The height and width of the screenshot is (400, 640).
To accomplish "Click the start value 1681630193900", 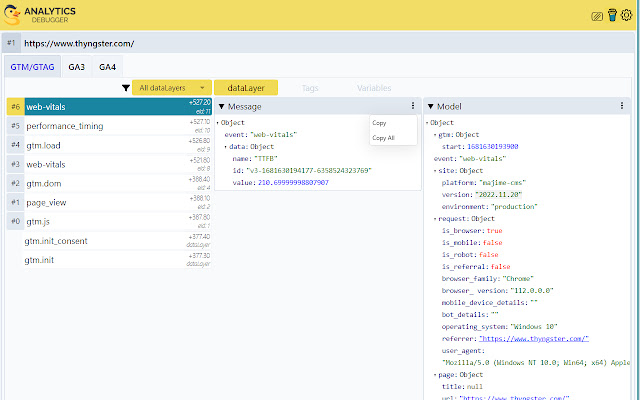I will [x=493, y=147].
